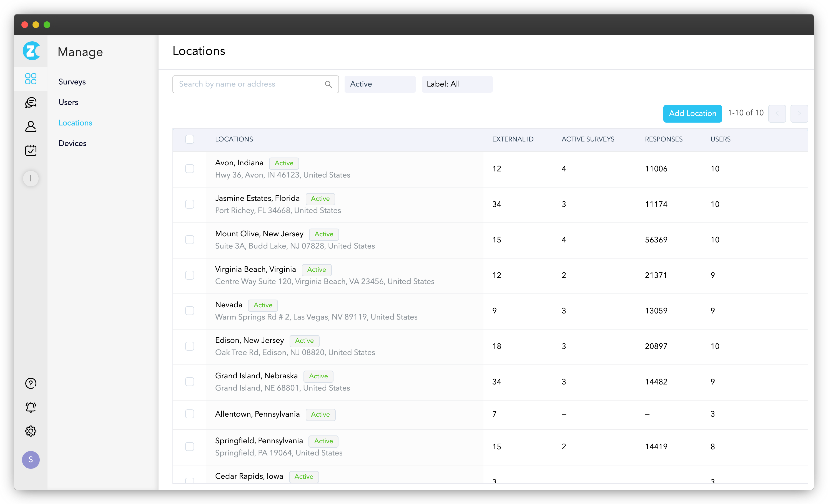The image size is (828, 504).
Task: Click the plus create icon in sidebar
Action: pos(31,178)
